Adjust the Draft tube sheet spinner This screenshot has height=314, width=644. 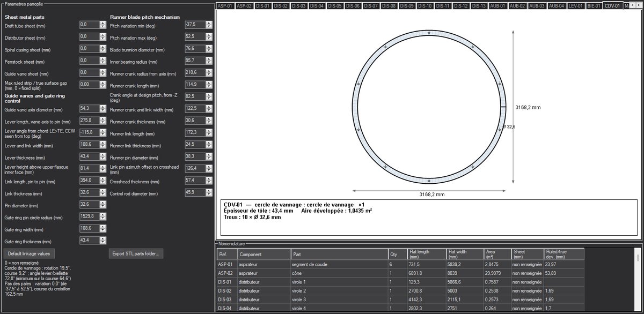point(103,25)
